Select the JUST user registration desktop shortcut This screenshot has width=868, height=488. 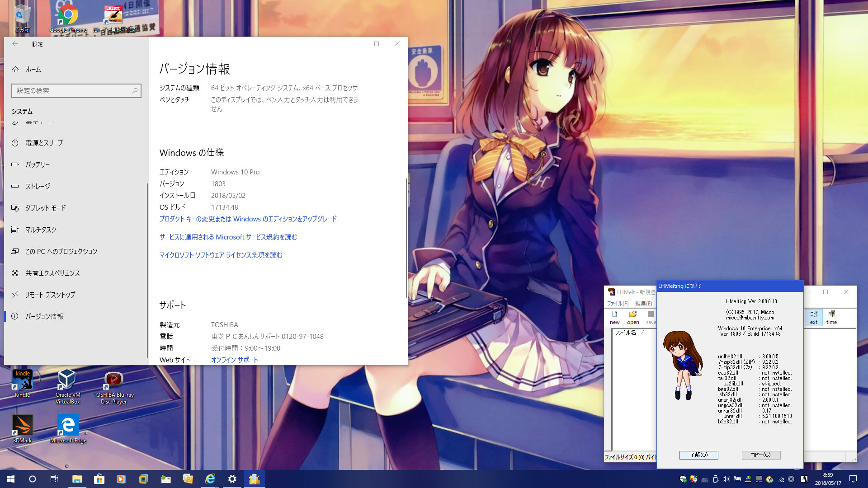click(113, 18)
